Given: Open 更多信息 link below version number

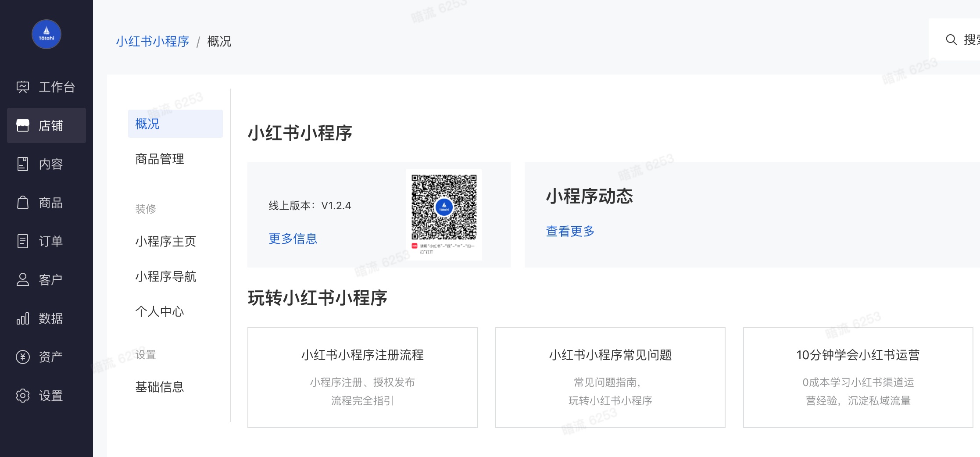Looking at the screenshot, I should 293,238.
